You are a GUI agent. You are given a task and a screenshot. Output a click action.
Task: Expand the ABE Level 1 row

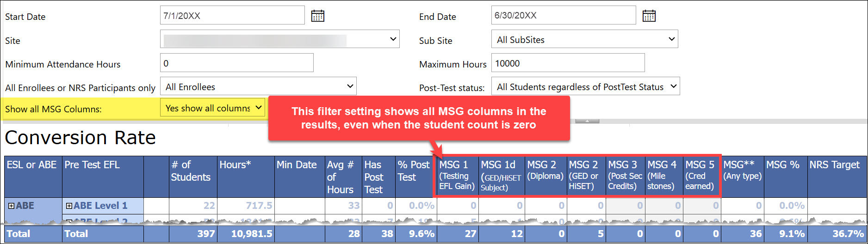click(x=69, y=206)
